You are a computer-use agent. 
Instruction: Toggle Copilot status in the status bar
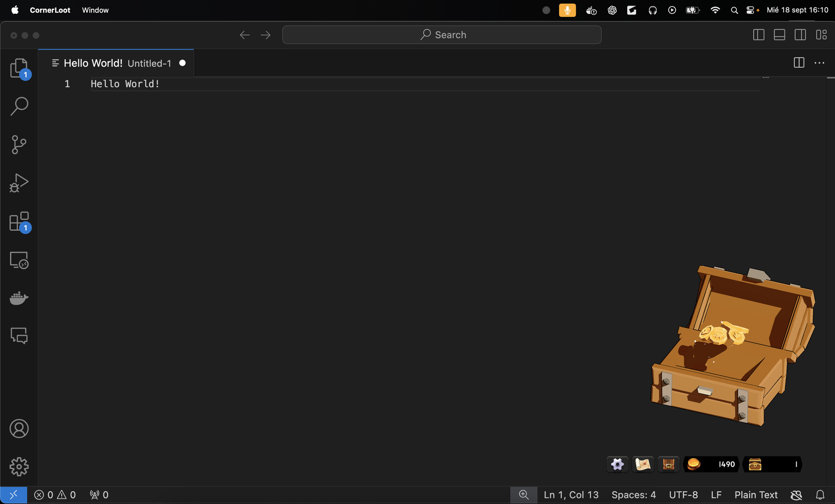tap(796, 495)
